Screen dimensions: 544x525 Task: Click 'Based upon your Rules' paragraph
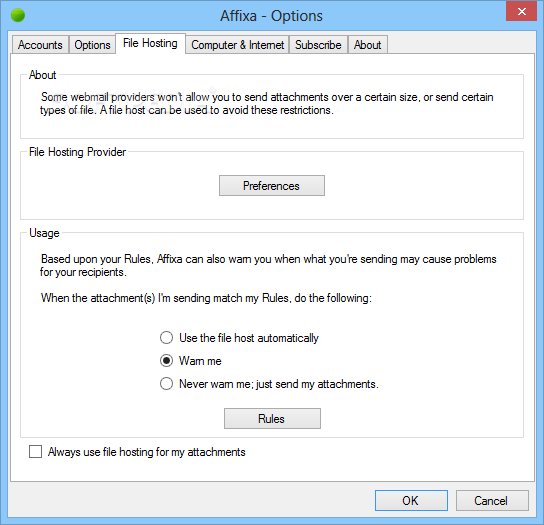(268, 265)
